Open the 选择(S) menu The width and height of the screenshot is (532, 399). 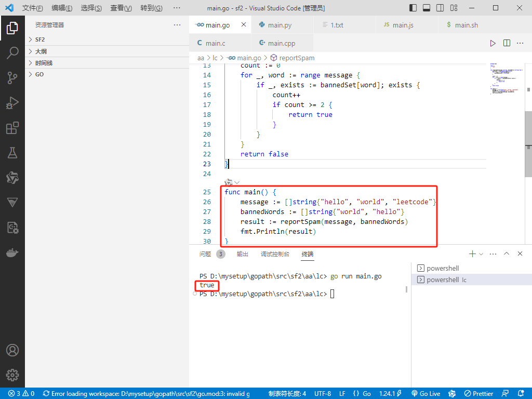91,8
